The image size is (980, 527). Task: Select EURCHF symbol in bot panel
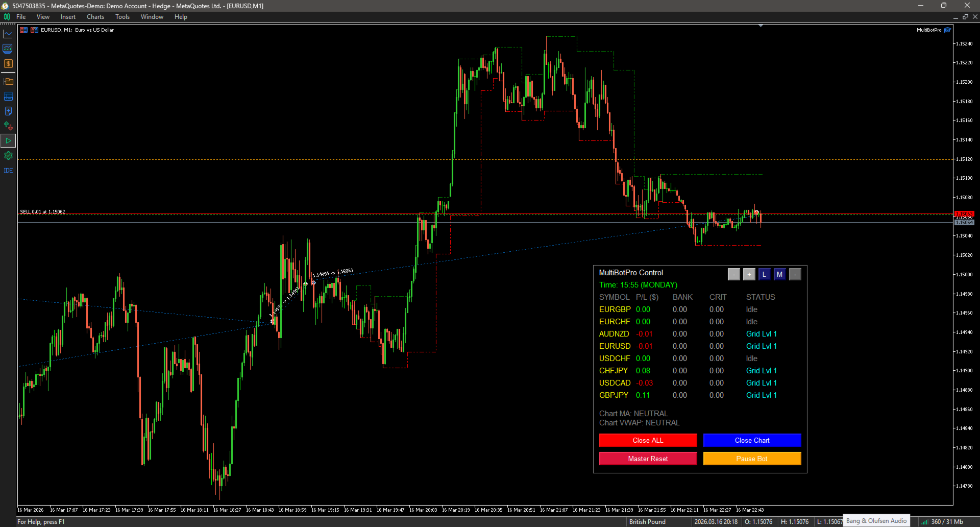pyautogui.click(x=615, y=322)
